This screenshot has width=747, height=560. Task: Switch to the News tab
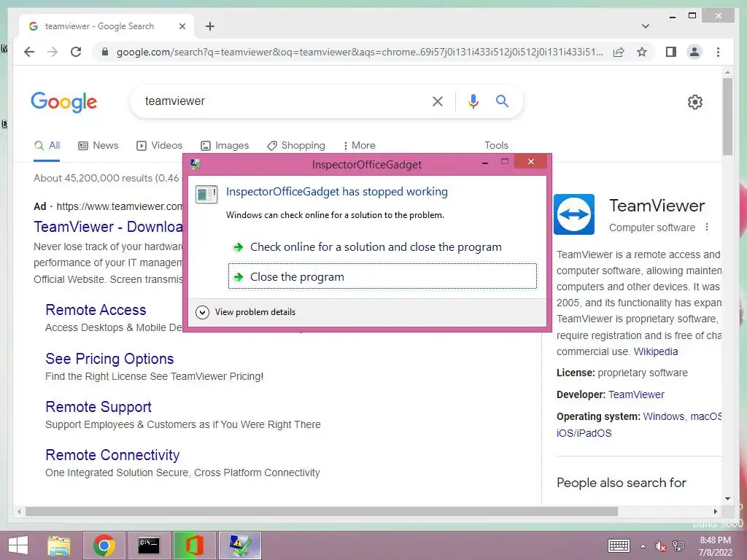98,145
